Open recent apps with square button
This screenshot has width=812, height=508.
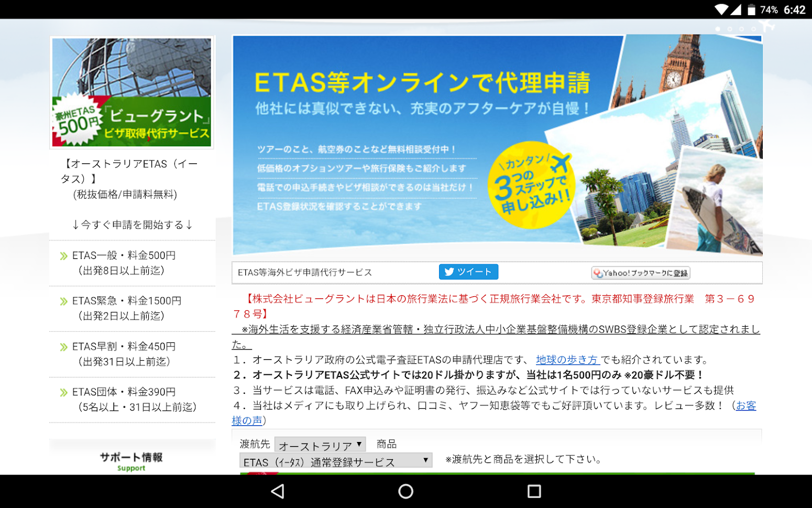534,491
